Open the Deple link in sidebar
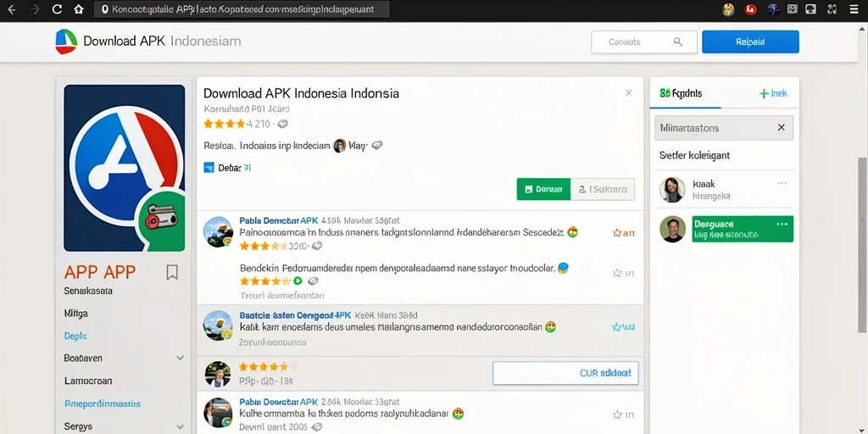 pyautogui.click(x=75, y=336)
